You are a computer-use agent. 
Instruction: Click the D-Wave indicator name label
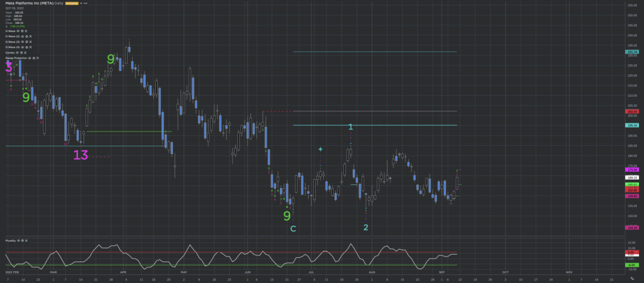pyautogui.click(x=10, y=31)
